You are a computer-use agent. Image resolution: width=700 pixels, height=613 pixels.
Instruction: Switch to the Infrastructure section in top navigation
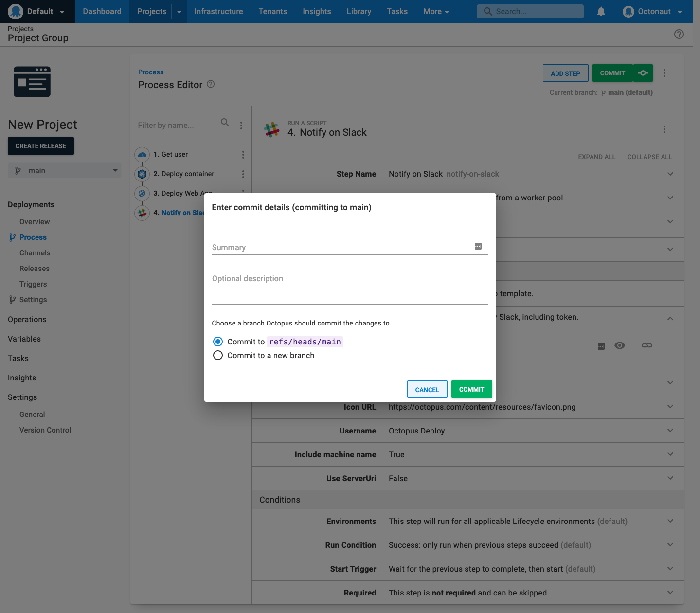click(218, 11)
